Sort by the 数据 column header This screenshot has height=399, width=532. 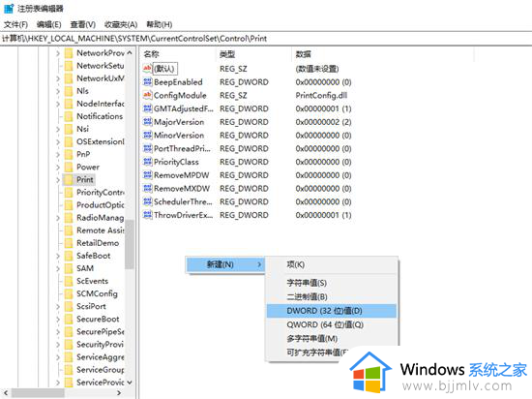click(x=382, y=54)
